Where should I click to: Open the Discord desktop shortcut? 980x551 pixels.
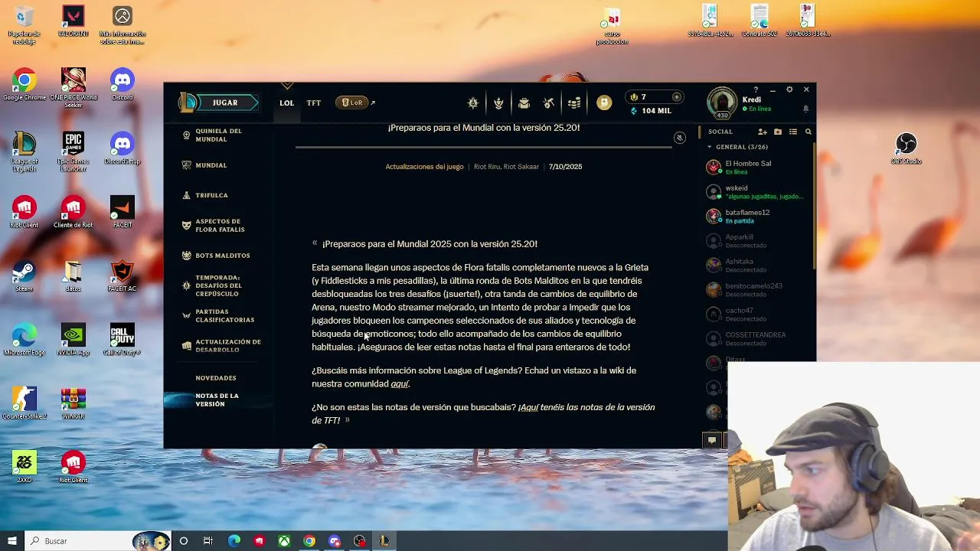click(x=122, y=84)
